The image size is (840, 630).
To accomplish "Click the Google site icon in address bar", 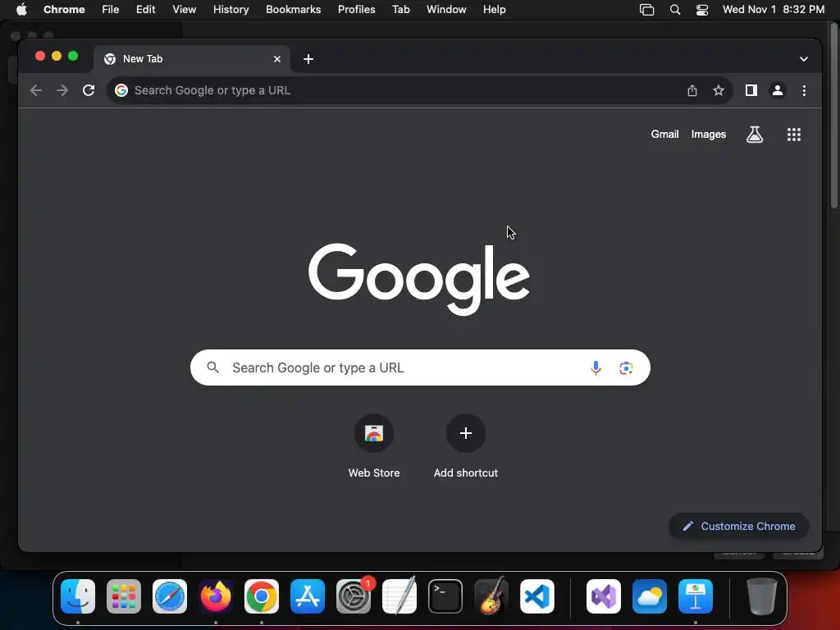I will coord(121,90).
